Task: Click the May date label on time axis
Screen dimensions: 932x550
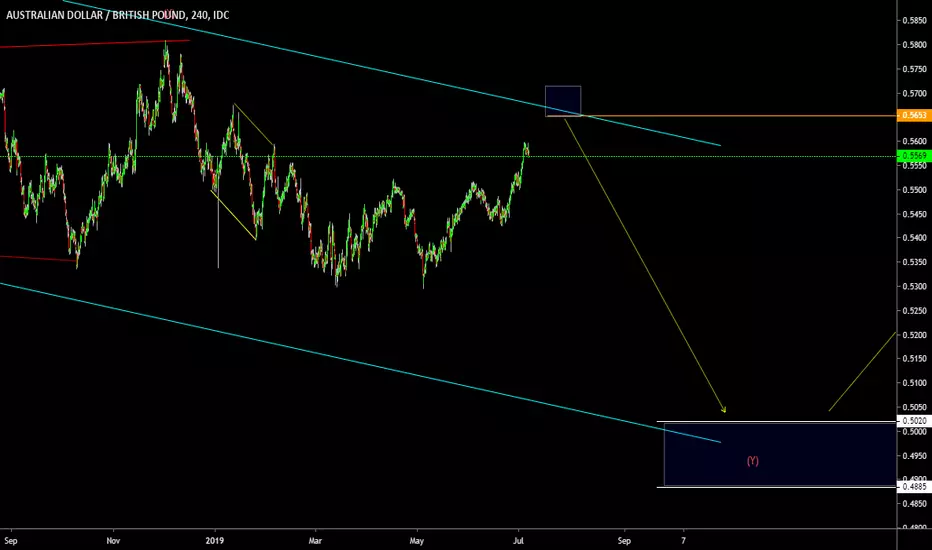Action: [x=417, y=540]
